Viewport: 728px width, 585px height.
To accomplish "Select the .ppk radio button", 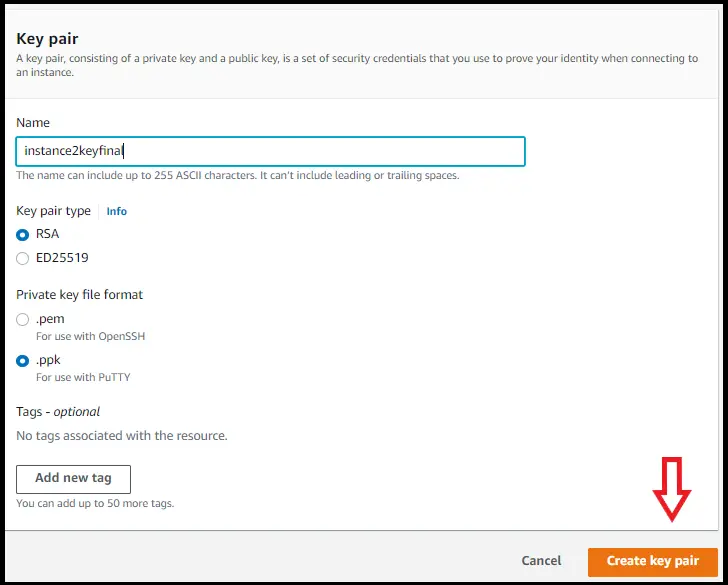I will (22, 361).
